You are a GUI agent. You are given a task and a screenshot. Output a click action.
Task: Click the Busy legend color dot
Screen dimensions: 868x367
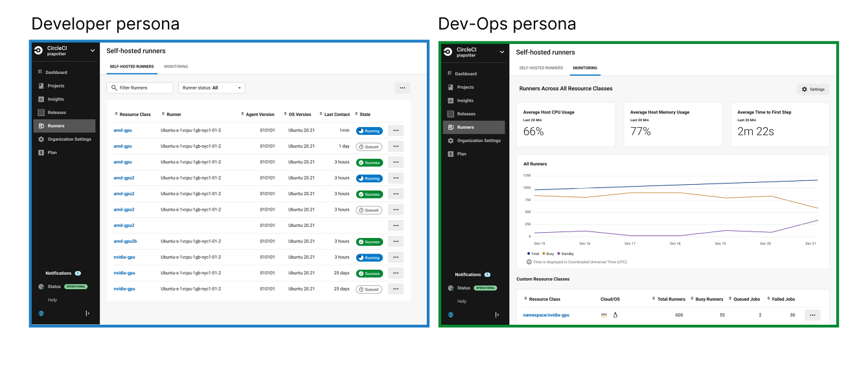pos(544,254)
